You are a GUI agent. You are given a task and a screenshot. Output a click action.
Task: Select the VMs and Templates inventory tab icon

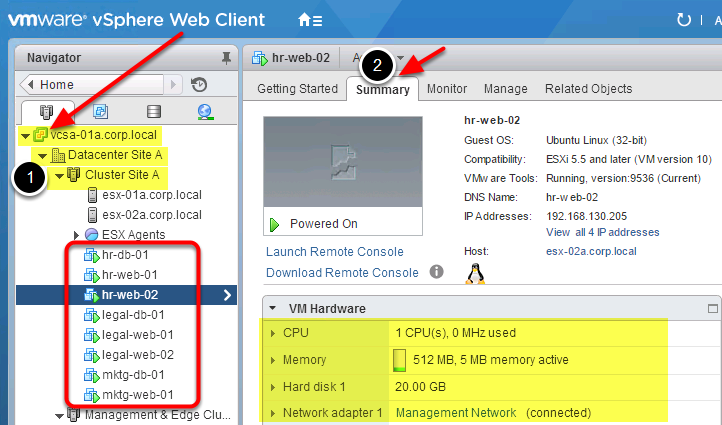[x=100, y=111]
